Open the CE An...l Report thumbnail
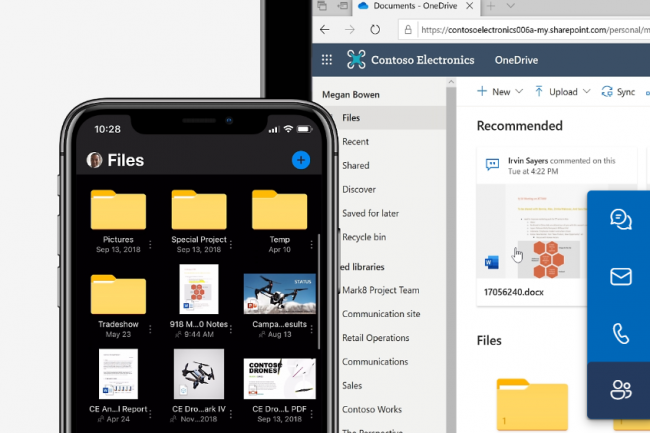The height and width of the screenshot is (433, 650). pos(118,374)
